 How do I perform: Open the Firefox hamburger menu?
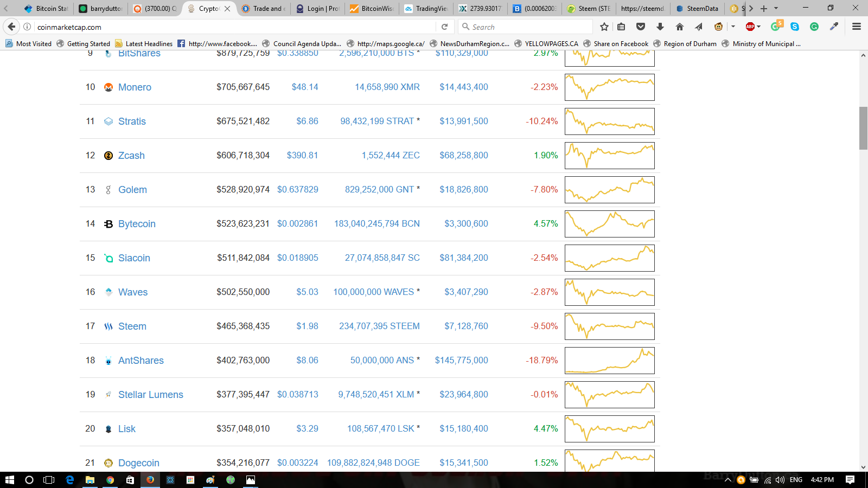point(857,27)
